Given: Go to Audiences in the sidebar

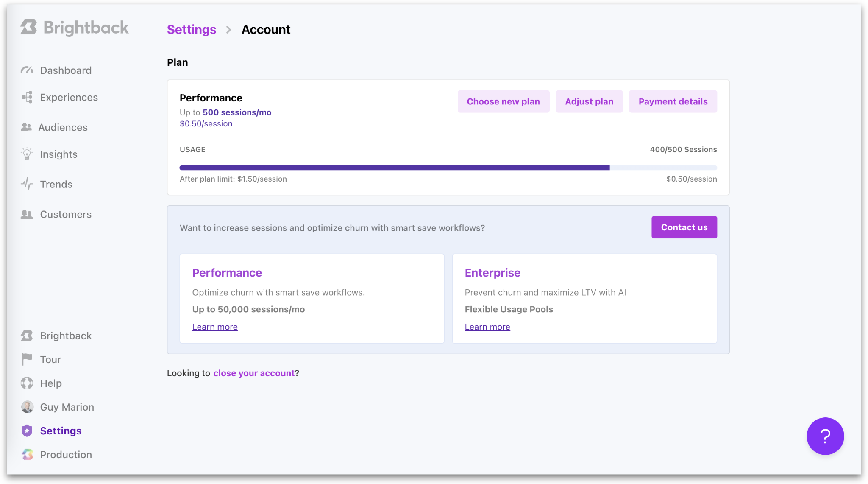Looking at the screenshot, I should [x=63, y=127].
